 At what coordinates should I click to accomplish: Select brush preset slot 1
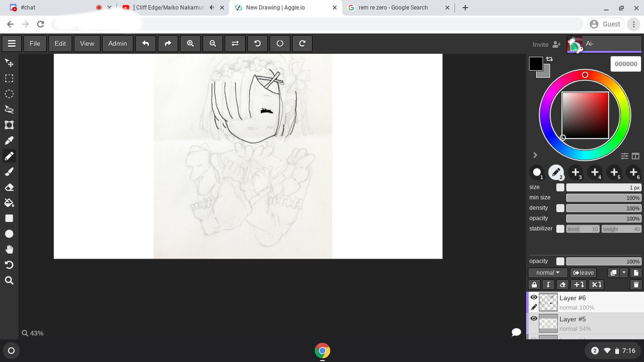coord(537,172)
